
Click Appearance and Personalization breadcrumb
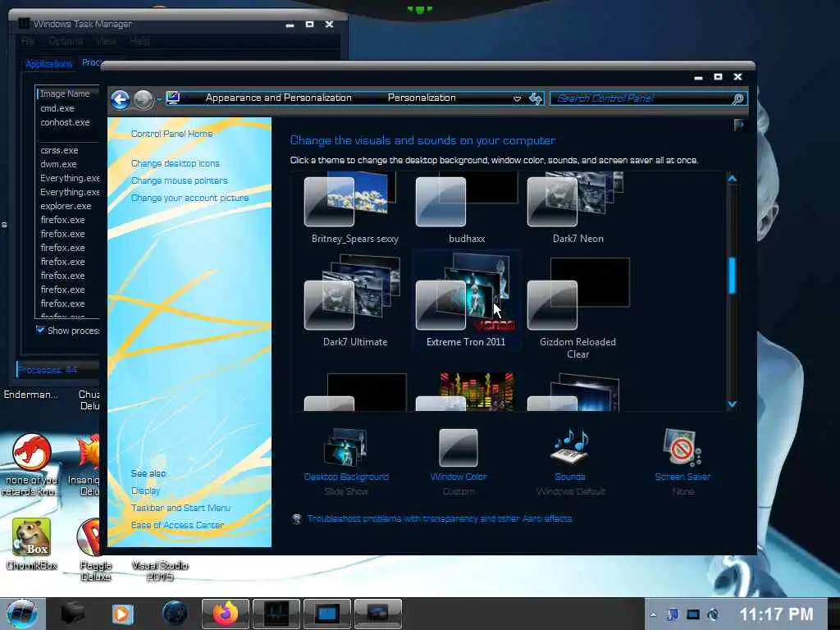coord(279,98)
